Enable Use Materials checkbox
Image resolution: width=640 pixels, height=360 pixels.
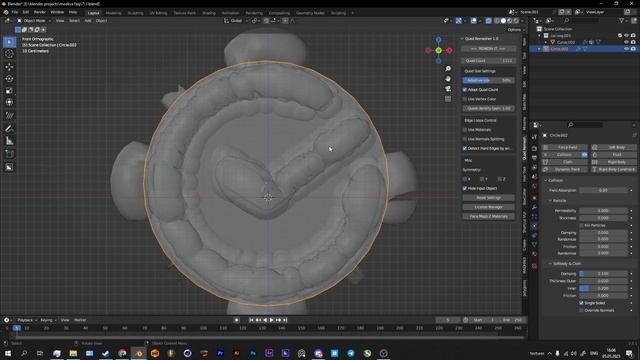tap(464, 130)
